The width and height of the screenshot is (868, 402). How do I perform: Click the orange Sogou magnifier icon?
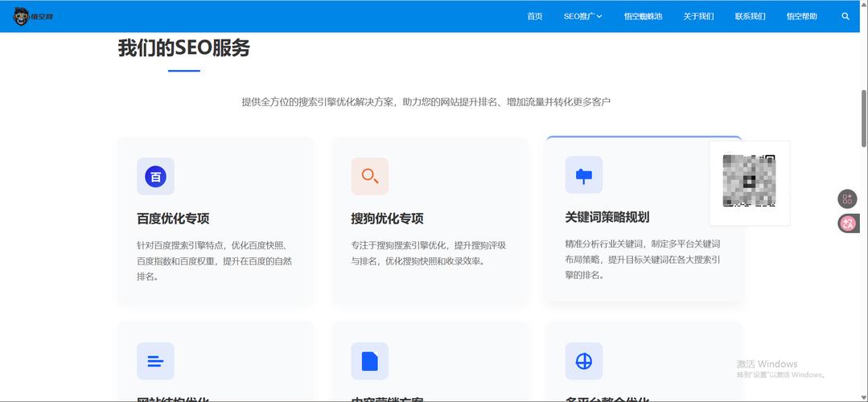370,176
